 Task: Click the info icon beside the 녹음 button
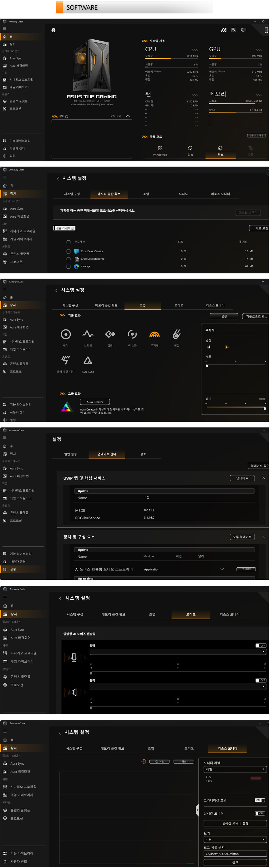144,761
